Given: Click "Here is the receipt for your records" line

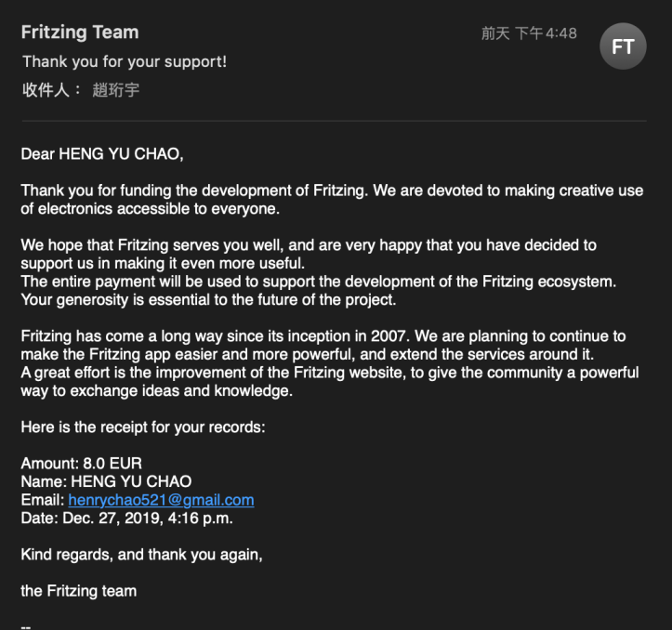Looking at the screenshot, I should click(143, 427).
